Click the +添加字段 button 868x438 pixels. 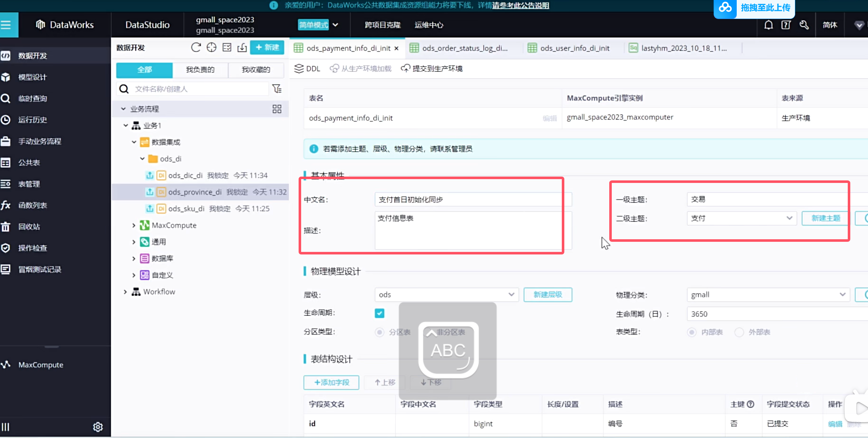point(331,382)
